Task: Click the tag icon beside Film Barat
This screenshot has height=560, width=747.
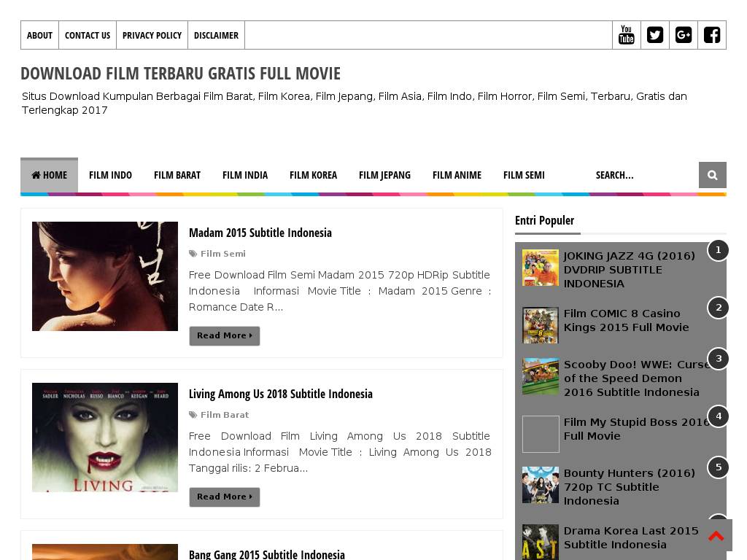Action: pos(193,415)
